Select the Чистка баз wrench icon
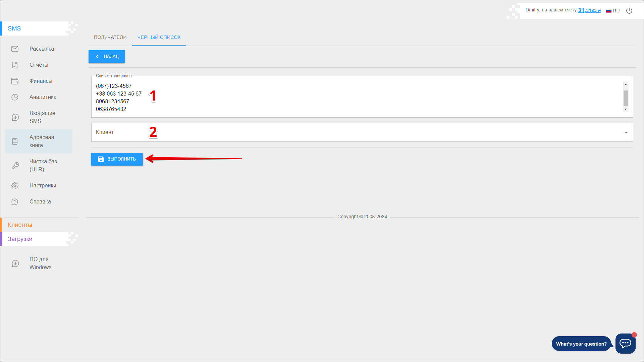Screen dimensions: 644x362 click(x=15, y=166)
